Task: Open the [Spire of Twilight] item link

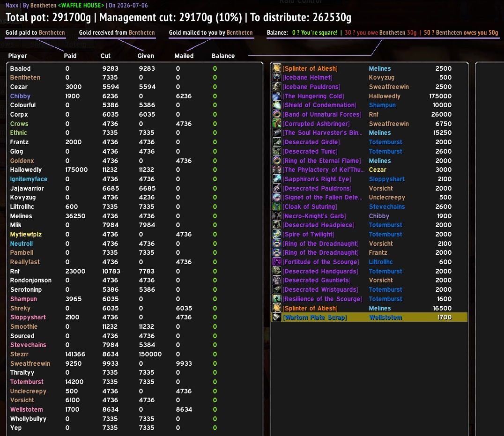Action: tap(309, 234)
